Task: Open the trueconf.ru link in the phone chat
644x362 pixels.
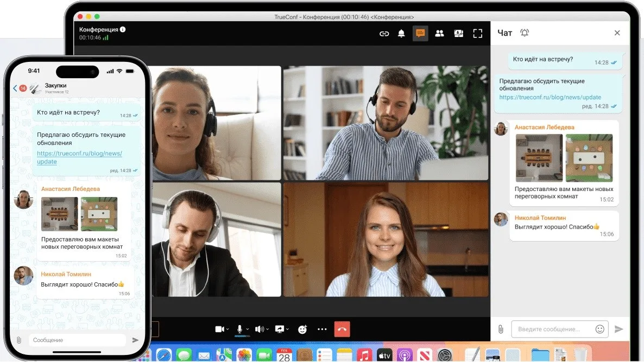Action: tap(79, 157)
